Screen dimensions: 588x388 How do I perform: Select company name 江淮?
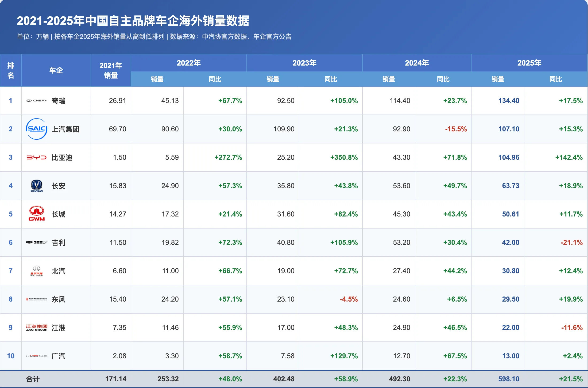(59, 328)
